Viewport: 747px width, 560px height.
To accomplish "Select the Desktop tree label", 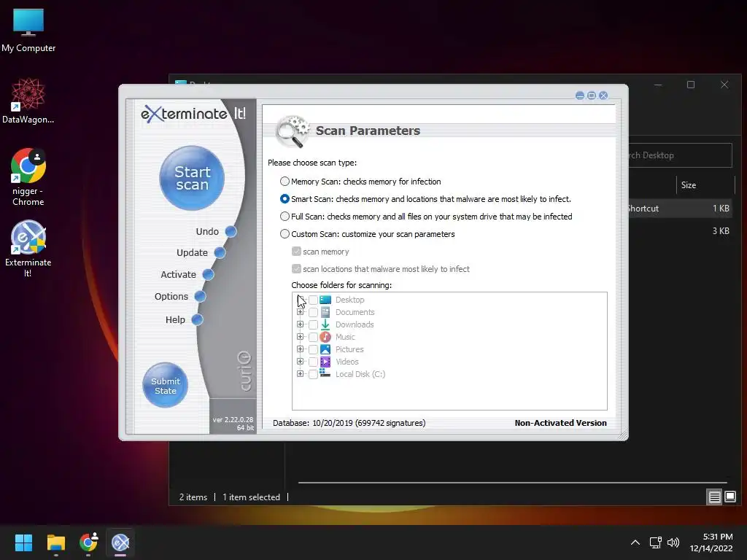I will 349,300.
